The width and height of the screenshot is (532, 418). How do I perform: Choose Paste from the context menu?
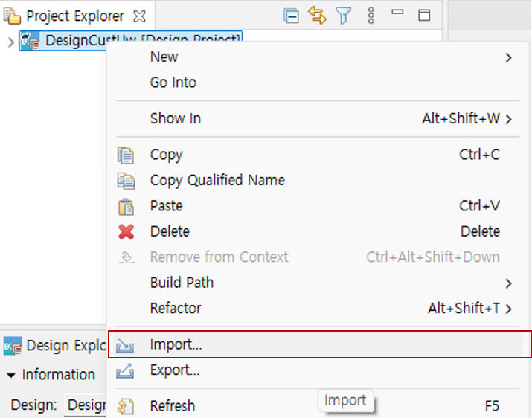click(x=166, y=205)
